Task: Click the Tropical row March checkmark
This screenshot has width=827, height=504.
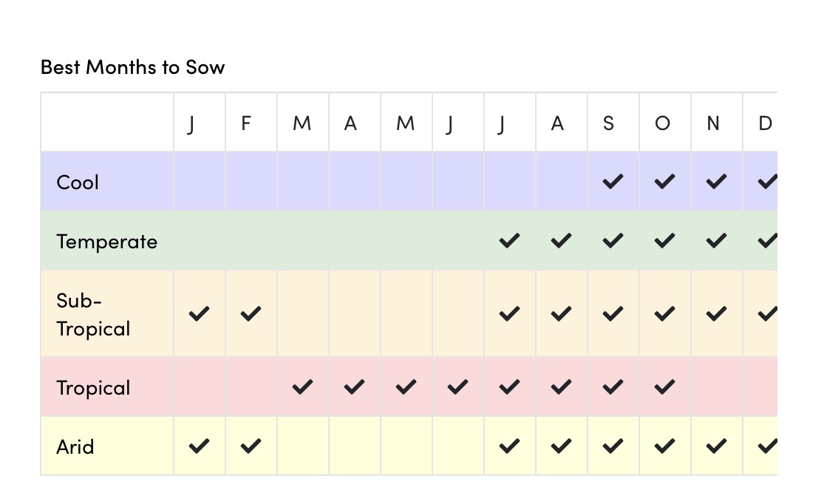Action: point(302,386)
